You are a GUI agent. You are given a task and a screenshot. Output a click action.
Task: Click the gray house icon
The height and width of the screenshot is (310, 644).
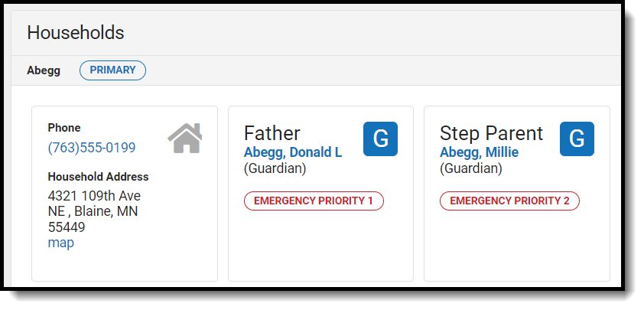pos(185,138)
